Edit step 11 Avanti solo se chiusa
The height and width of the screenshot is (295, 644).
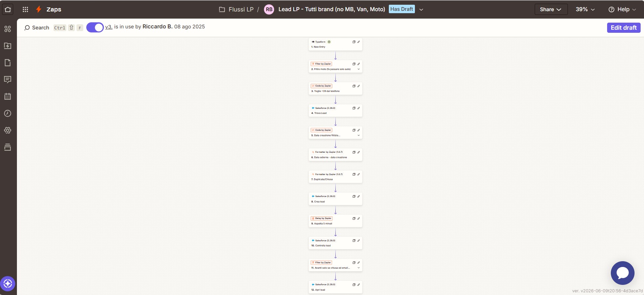click(x=359, y=263)
